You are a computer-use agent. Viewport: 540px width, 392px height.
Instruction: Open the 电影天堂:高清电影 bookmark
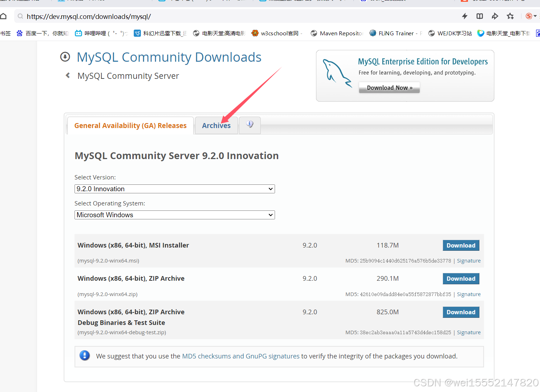click(219, 33)
